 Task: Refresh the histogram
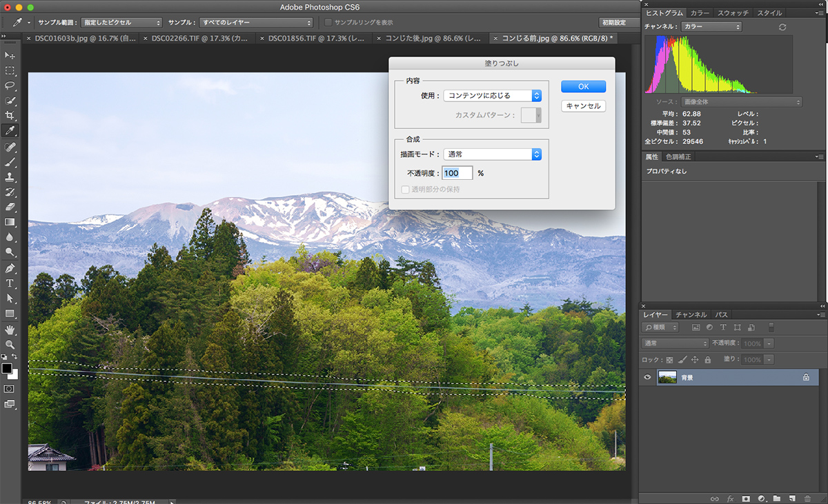[x=782, y=27]
